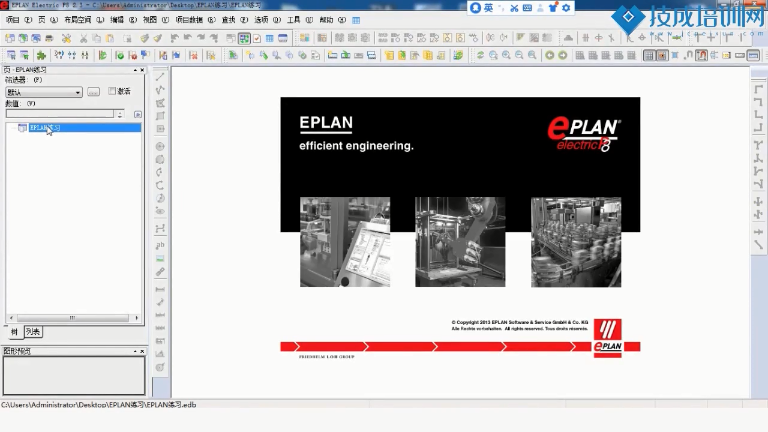
Task: Open the 布局空间 menu
Action: coord(84,20)
